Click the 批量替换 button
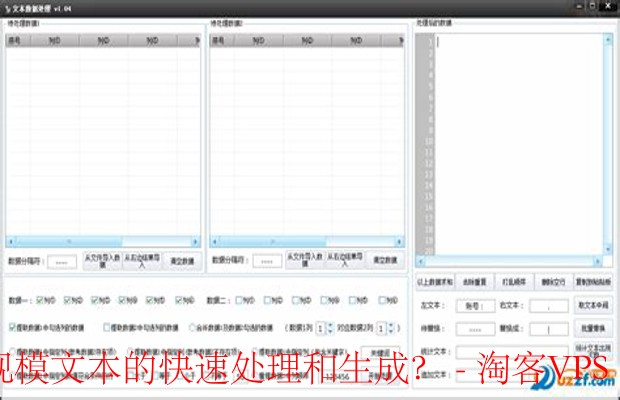The width and height of the screenshot is (620, 400). point(593,328)
